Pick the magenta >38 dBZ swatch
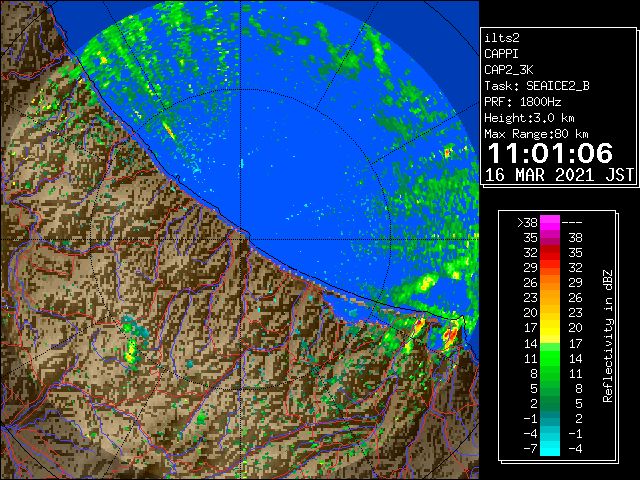 coord(550,223)
